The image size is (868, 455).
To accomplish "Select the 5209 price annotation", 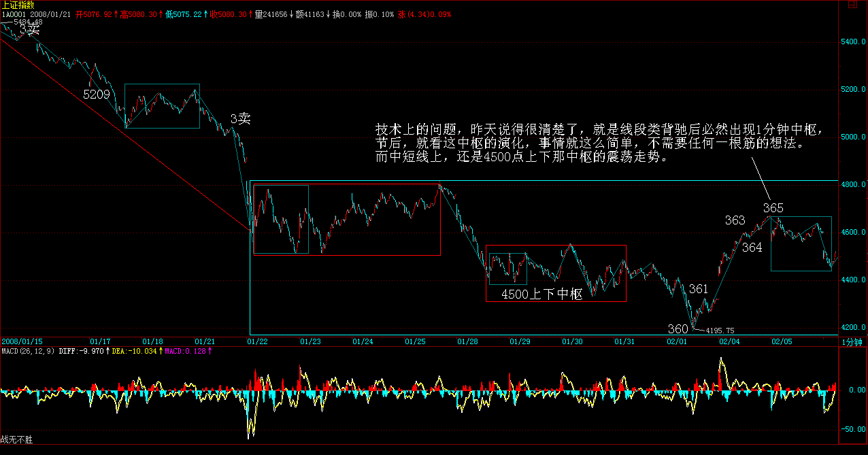I will [x=97, y=95].
